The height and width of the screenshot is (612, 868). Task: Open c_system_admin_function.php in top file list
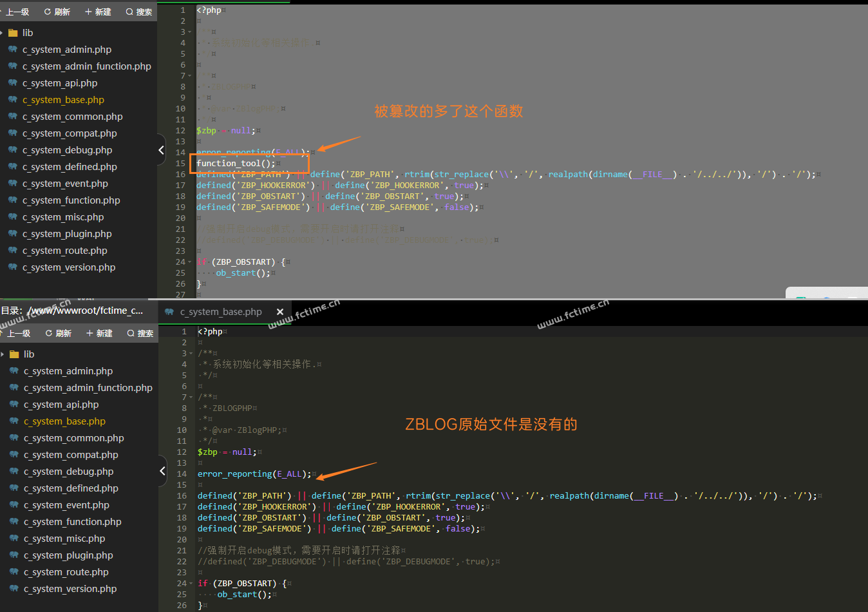point(87,66)
